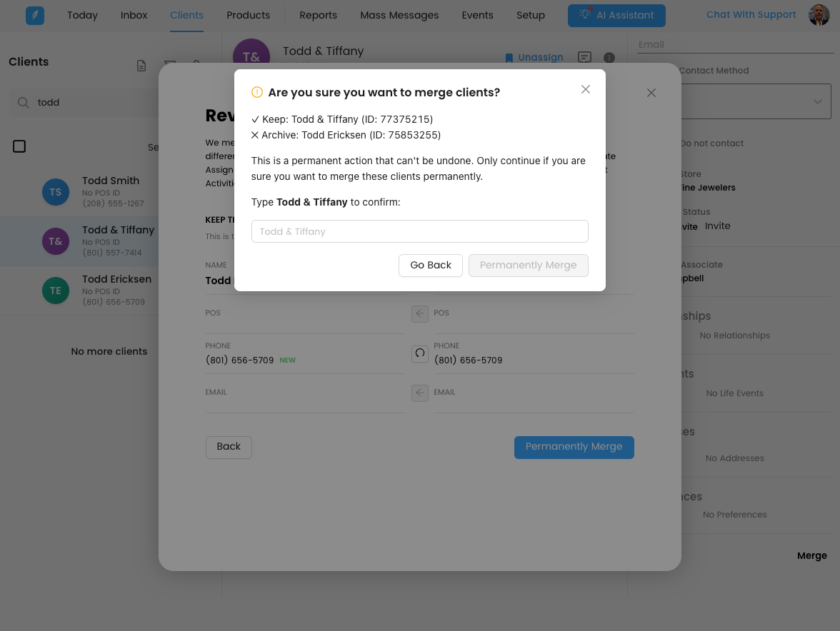Click the info icon in client header
Image resolution: width=840 pixels, height=631 pixels.
tap(609, 57)
